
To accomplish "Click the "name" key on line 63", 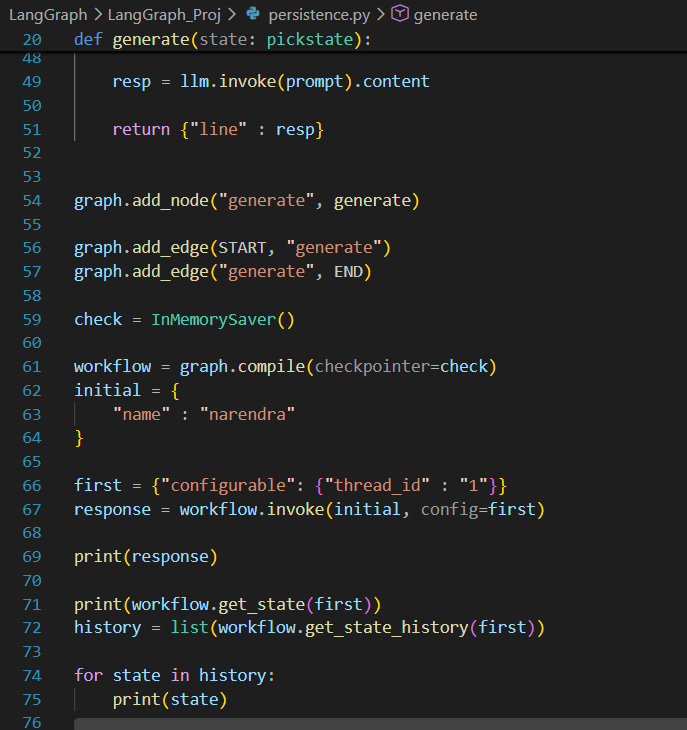I will pyautogui.click(x=141, y=414).
